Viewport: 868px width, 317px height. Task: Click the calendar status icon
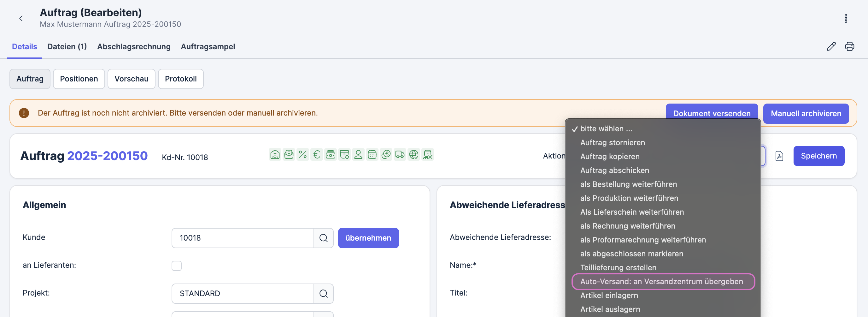372,155
